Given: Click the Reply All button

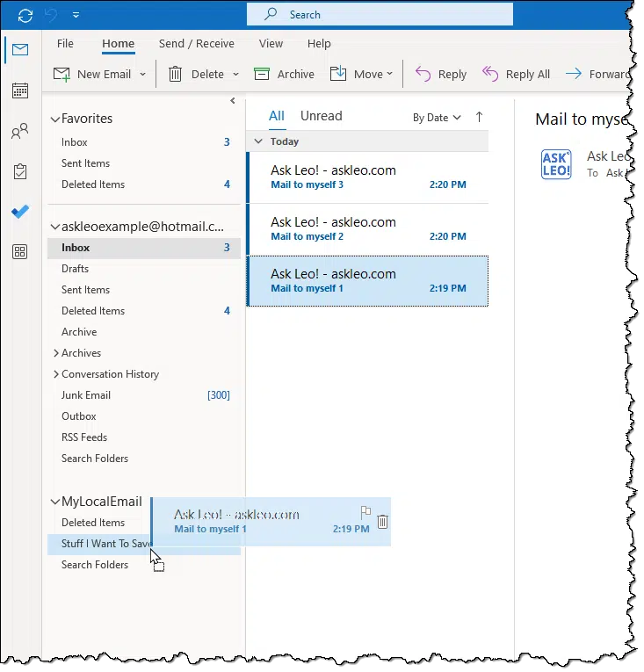Looking at the screenshot, I should click(516, 74).
